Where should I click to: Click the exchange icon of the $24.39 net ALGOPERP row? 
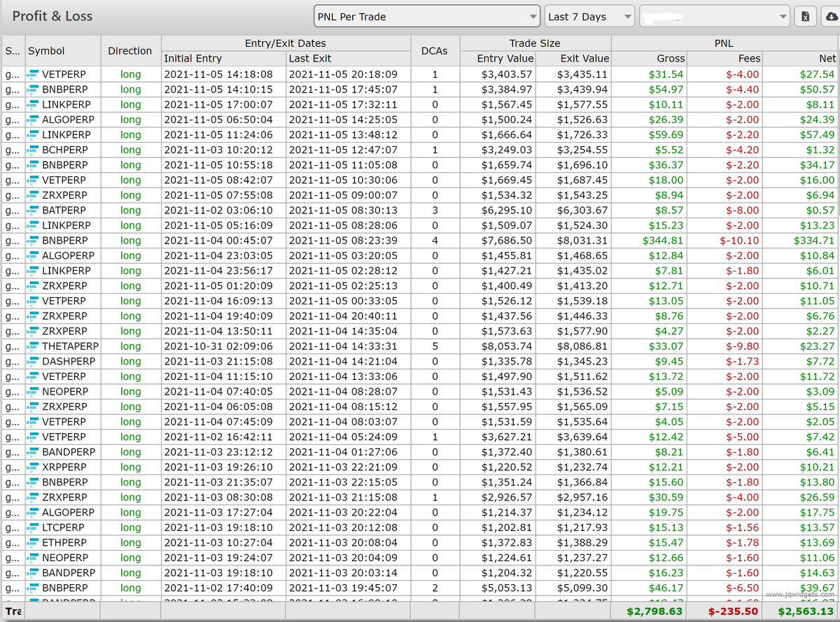coord(33,120)
